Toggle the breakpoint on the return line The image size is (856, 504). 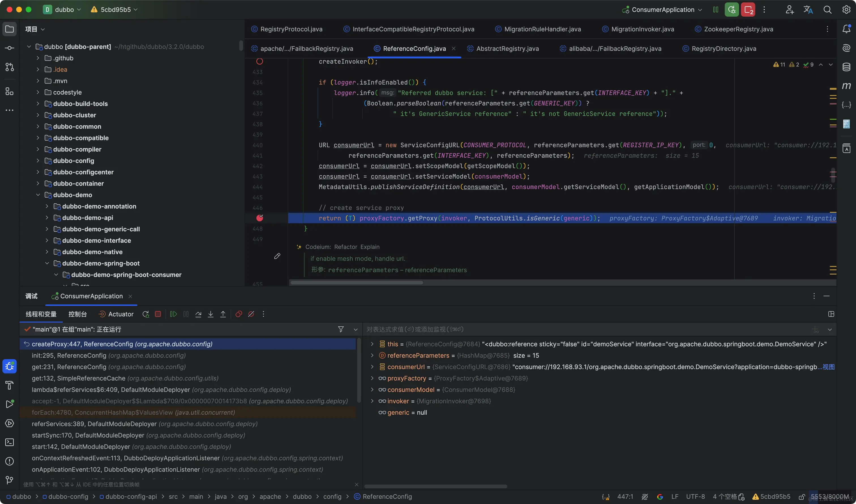tap(260, 218)
